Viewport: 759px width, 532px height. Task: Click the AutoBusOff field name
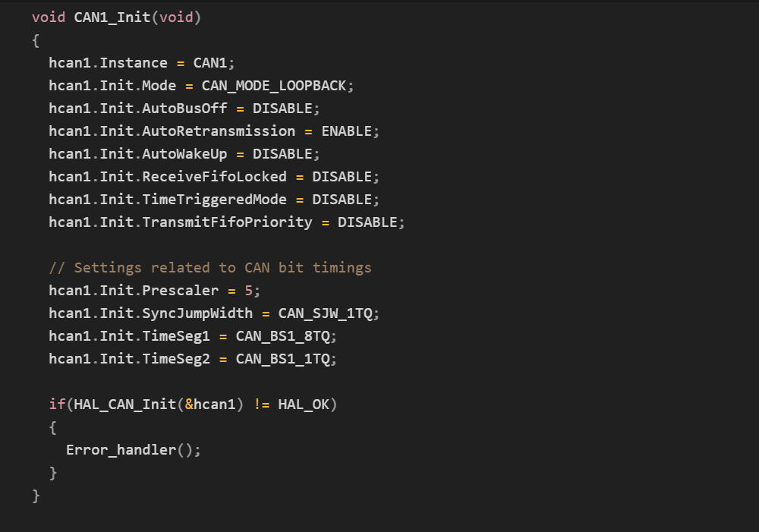click(184, 108)
